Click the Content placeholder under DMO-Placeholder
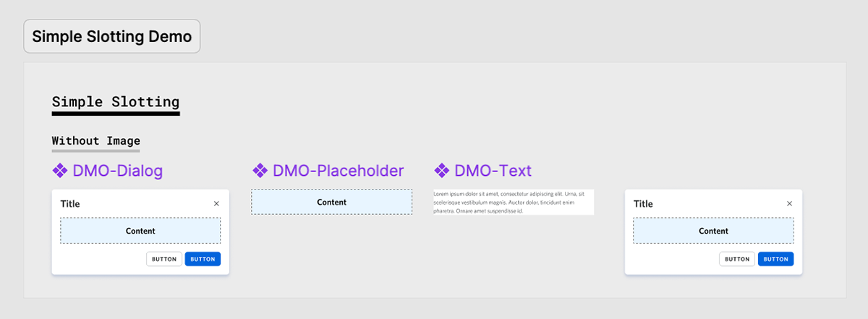 (332, 202)
